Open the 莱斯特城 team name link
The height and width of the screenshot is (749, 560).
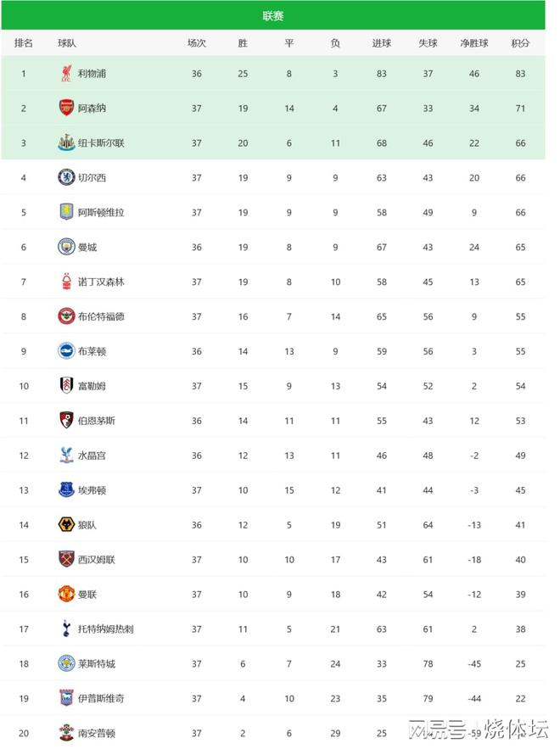tap(97, 664)
